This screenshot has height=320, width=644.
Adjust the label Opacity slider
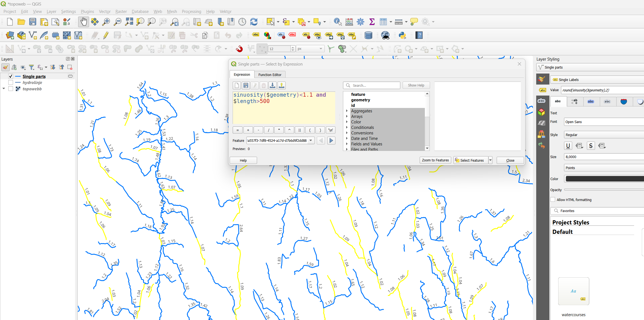click(604, 190)
